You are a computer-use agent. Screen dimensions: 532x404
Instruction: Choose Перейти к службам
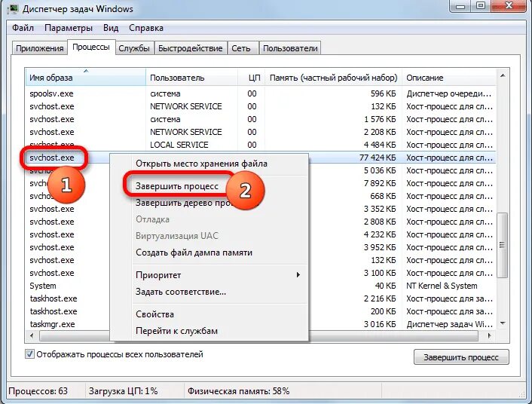[177, 331]
